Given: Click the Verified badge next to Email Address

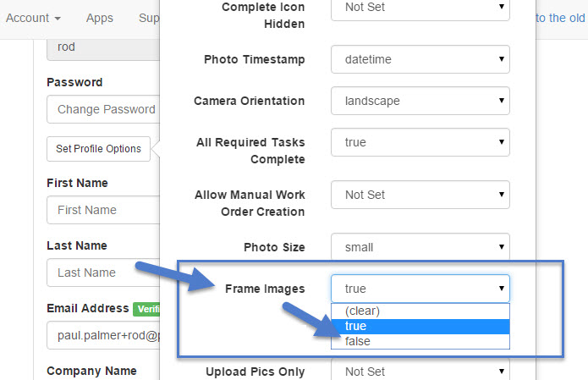Looking at the screenshot, I should [x=146, y=309].
